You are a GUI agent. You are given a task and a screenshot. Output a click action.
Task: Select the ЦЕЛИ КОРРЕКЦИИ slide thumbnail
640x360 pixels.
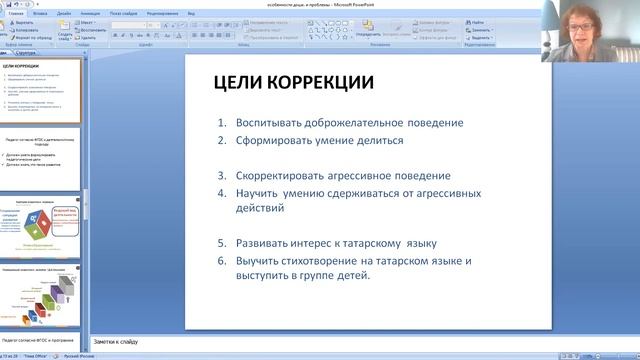point(40,91)
